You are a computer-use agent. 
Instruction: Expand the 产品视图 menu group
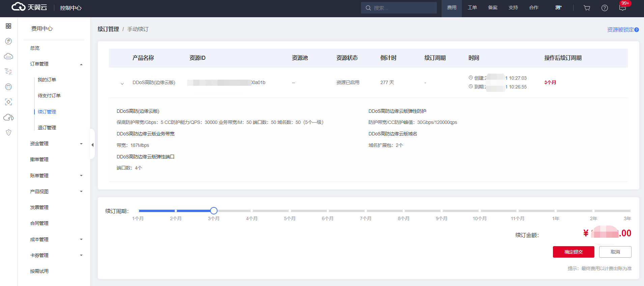[81, 191]
